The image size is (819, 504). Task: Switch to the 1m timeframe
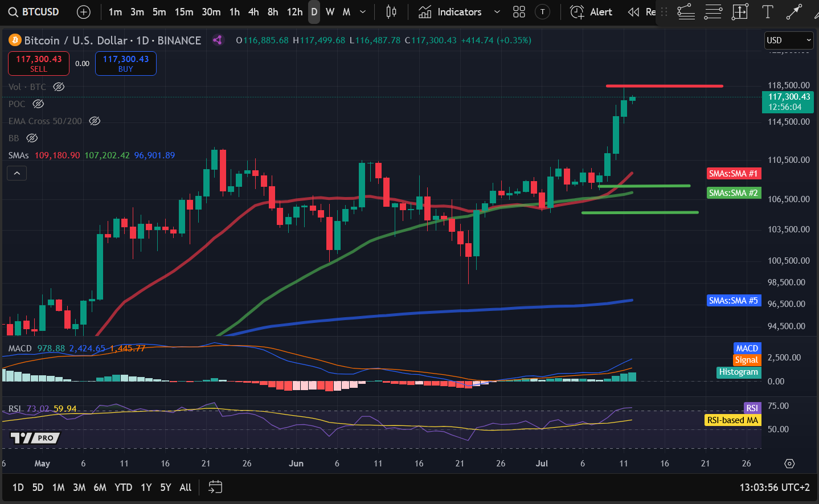click(115, 12)
